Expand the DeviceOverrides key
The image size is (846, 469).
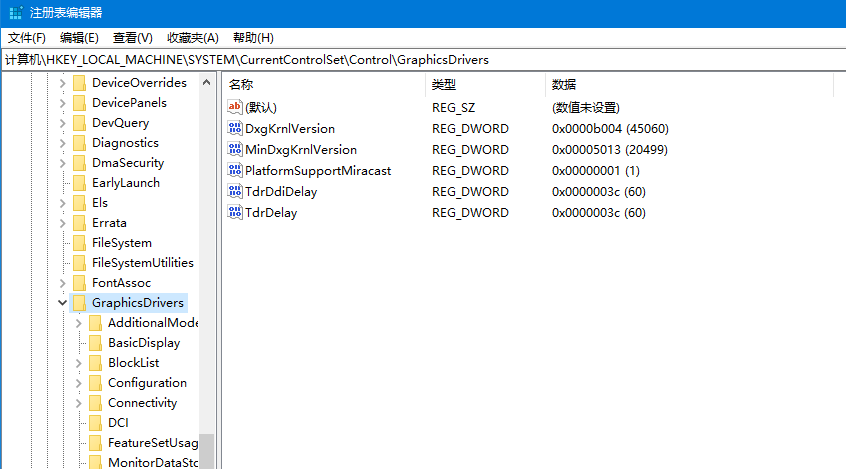62,83
